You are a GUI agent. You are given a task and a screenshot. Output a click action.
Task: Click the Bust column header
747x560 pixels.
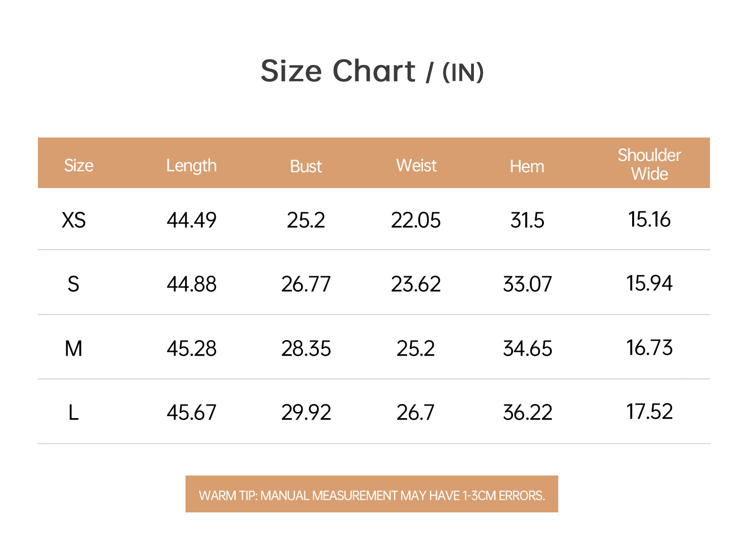pos(306,167)
